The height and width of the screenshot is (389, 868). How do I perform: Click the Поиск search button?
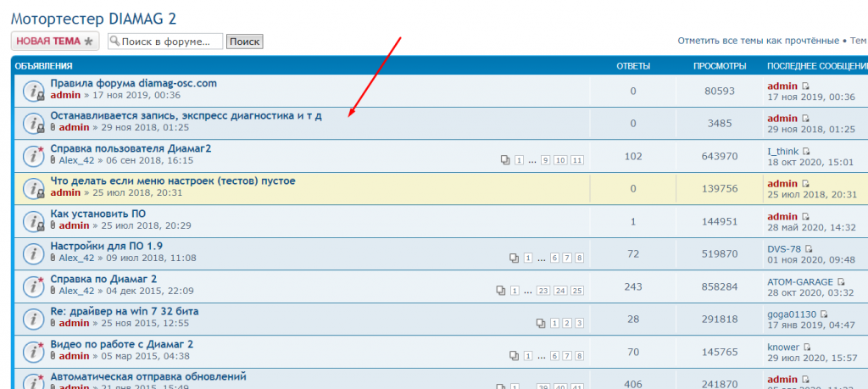(244, 42)
